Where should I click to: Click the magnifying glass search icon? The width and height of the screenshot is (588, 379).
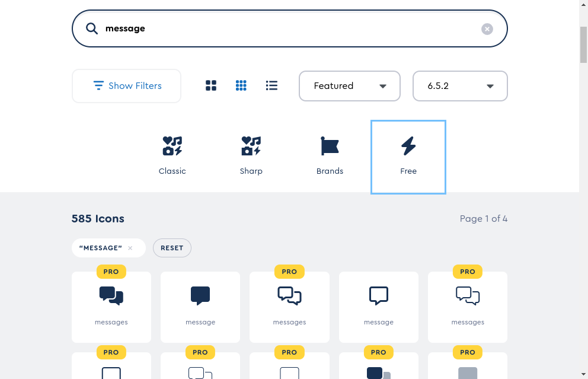(x=92, y=28)
